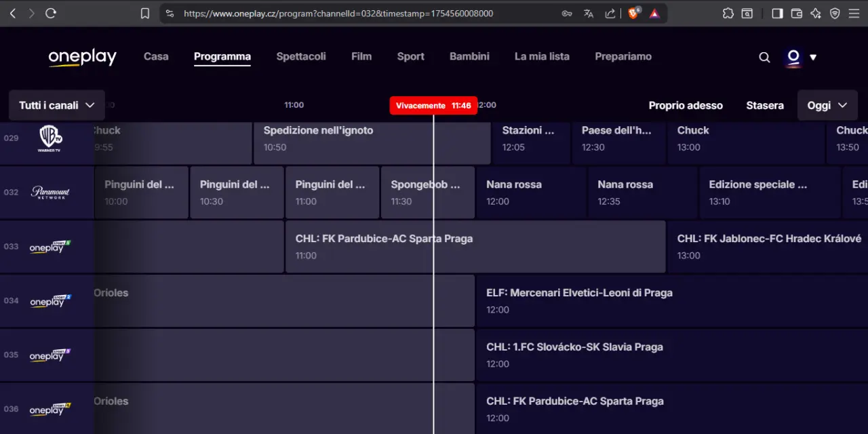Jump to Stasera in the schedule
The height and width of the screenshot is (434, 868).
point(765,105)
